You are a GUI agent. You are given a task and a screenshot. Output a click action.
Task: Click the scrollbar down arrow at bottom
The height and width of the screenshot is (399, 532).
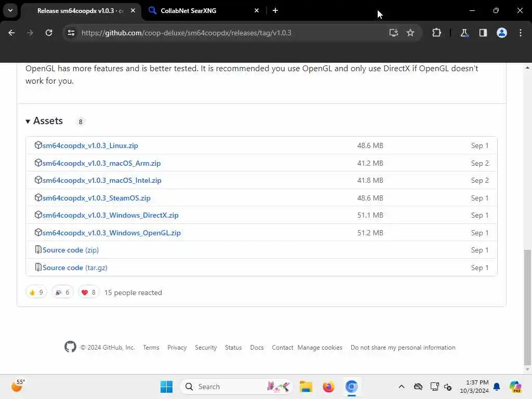(x=527, y=369)
